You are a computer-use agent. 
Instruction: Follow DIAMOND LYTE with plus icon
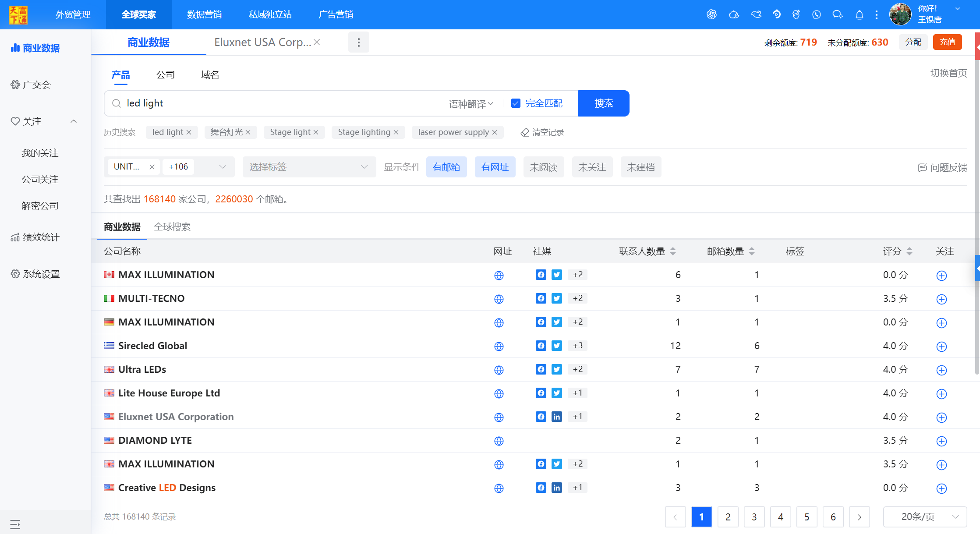(x=941, y=441)
